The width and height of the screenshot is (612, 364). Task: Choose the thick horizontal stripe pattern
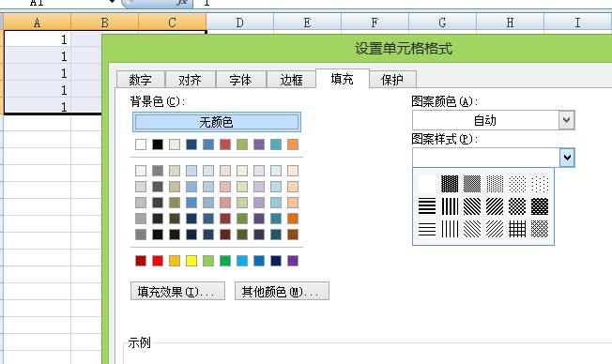tap(426, 206)
